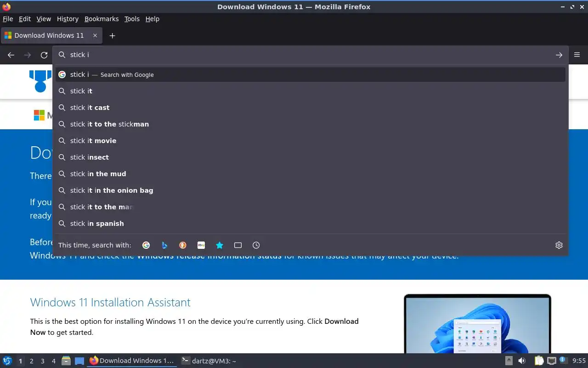The image size is (588, 368).
Task: Select suggestion 'stick in the mud'
Action: [311, 174]
